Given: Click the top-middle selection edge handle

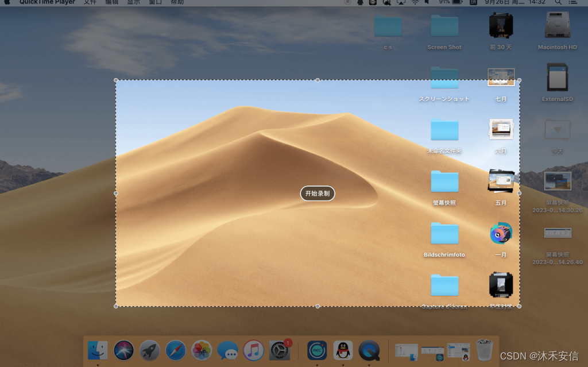Looking at the screenshot, I should tap(318, 80).
